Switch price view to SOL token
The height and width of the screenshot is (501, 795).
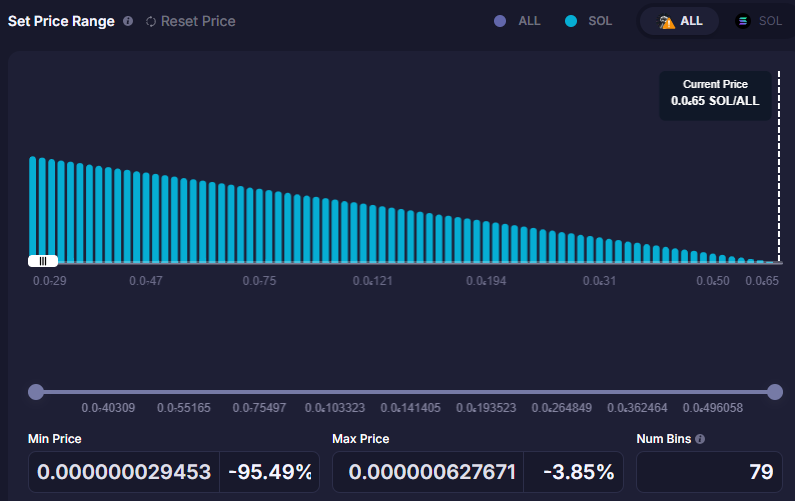pos(758,21)
